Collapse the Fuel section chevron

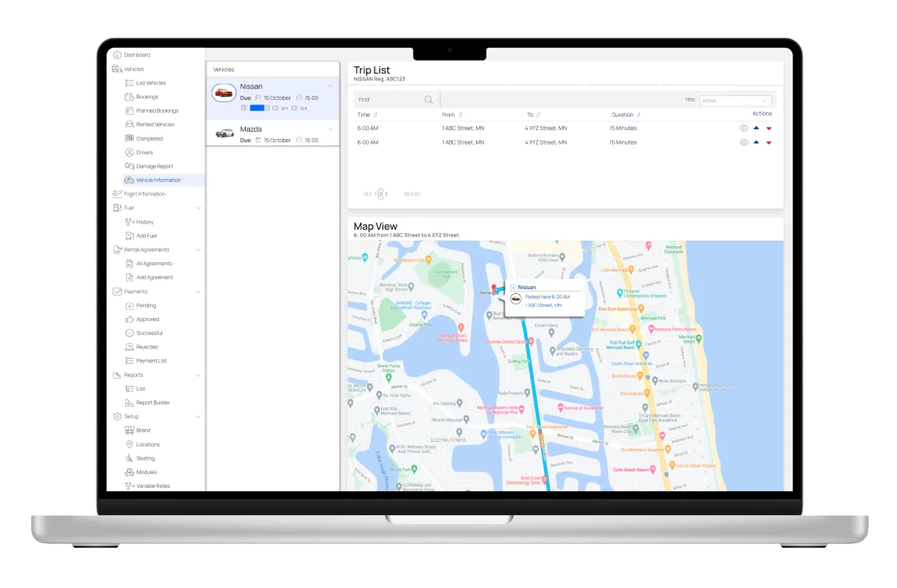tap(199, 209)
